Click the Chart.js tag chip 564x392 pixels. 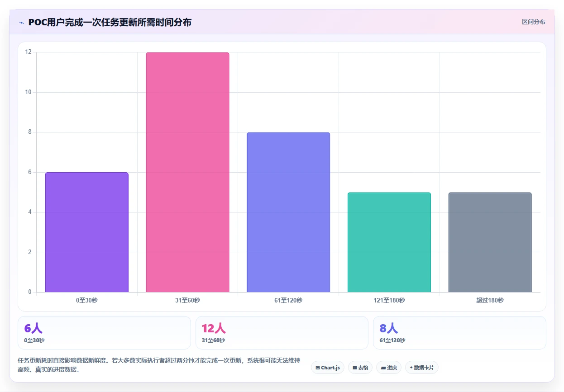coord(328,368)
